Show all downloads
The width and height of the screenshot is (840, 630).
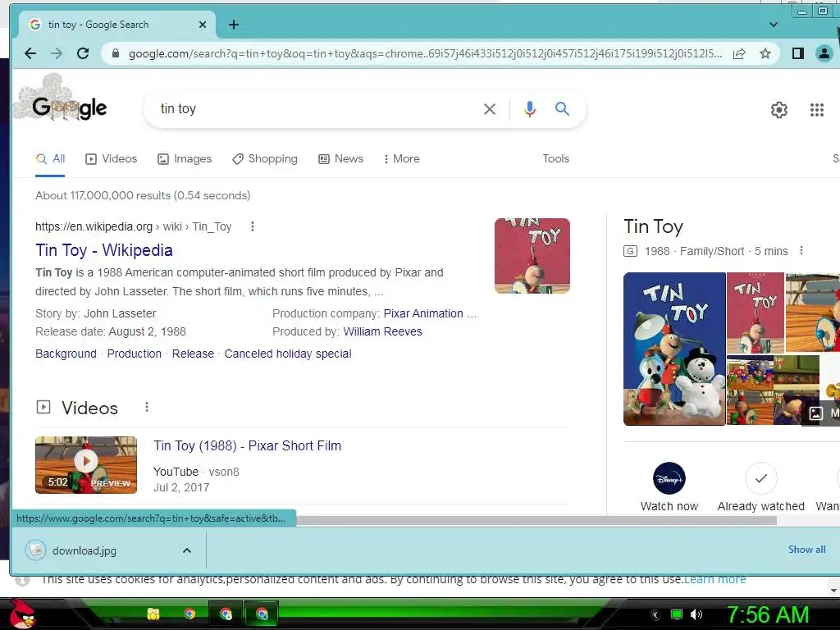[x=806, y=549]
